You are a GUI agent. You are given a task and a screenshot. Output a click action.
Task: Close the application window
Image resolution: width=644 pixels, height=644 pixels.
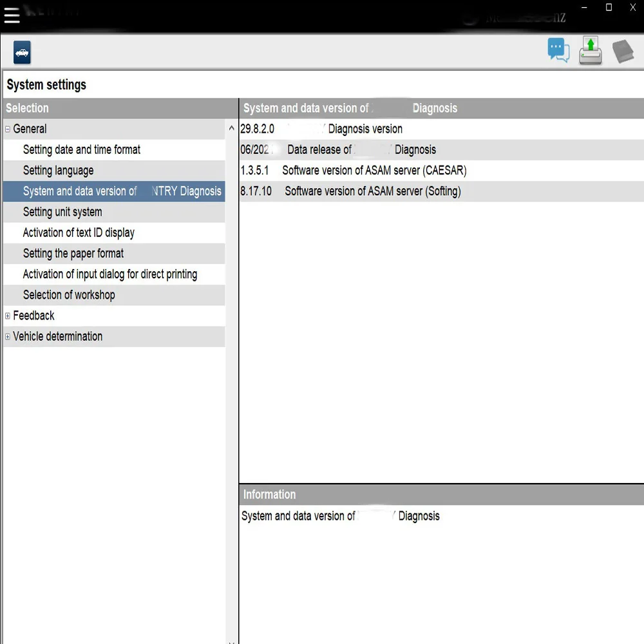[633, 7]
